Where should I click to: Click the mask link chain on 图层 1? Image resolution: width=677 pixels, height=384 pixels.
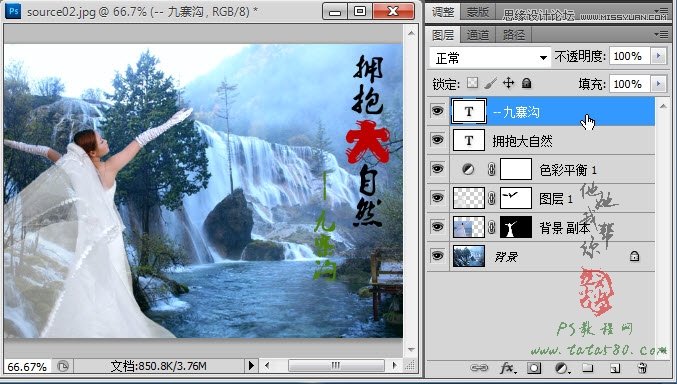coord(491,198)
